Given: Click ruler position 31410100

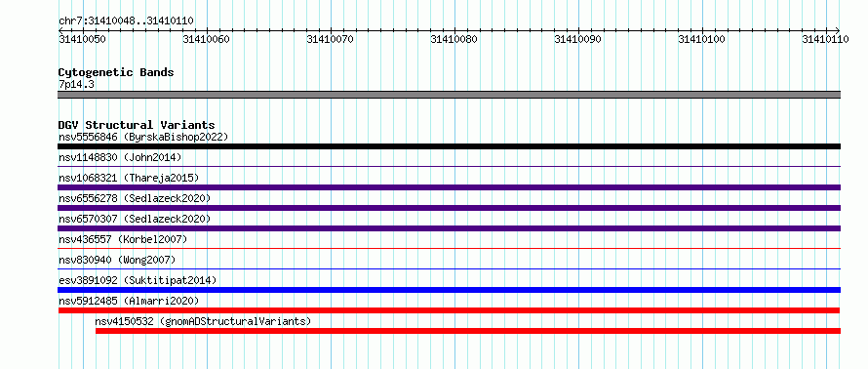Looking at the screenshot, I should click(702, 39).
